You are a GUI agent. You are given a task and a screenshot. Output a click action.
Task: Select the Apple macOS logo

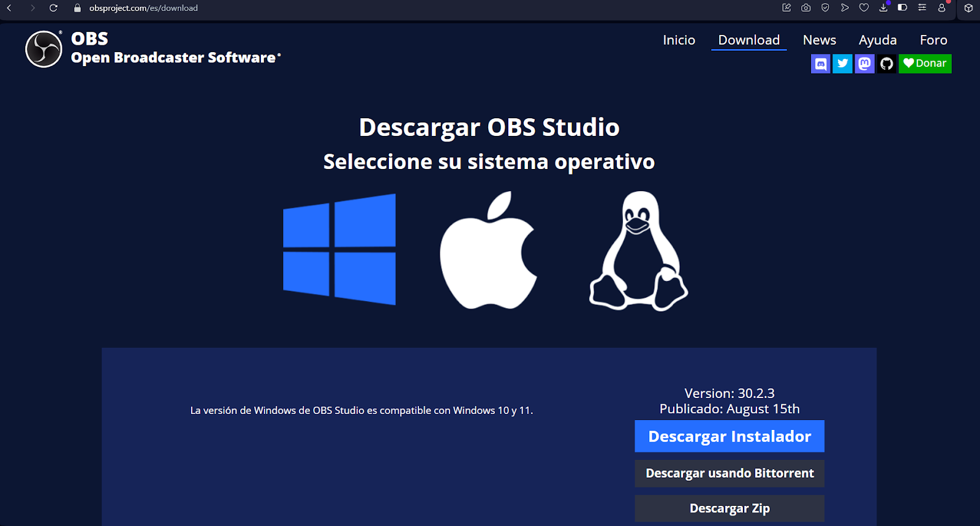point(488,250)
